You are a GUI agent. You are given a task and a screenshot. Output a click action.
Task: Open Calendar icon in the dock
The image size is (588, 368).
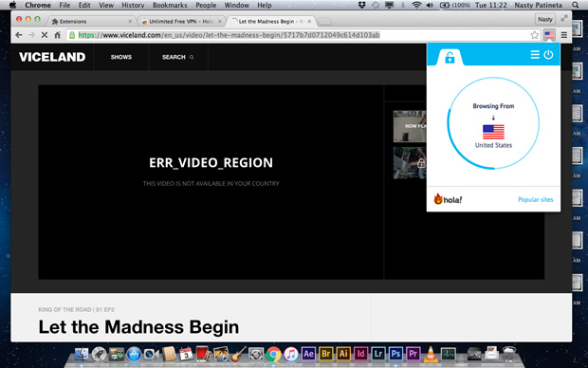[186, 354]
